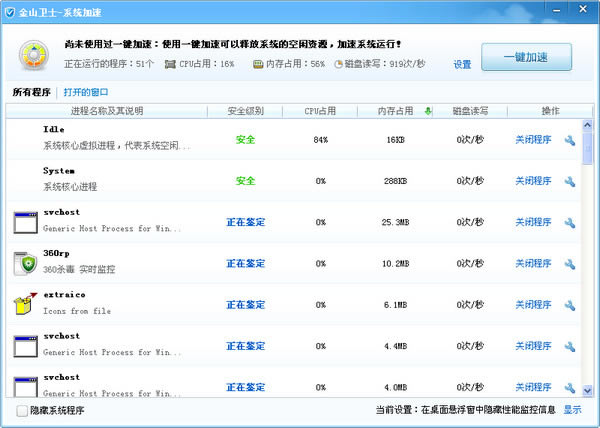This screenshot has width=600, height=428.
Task: Open the 设置 link
Action: [x=461, y=64]
